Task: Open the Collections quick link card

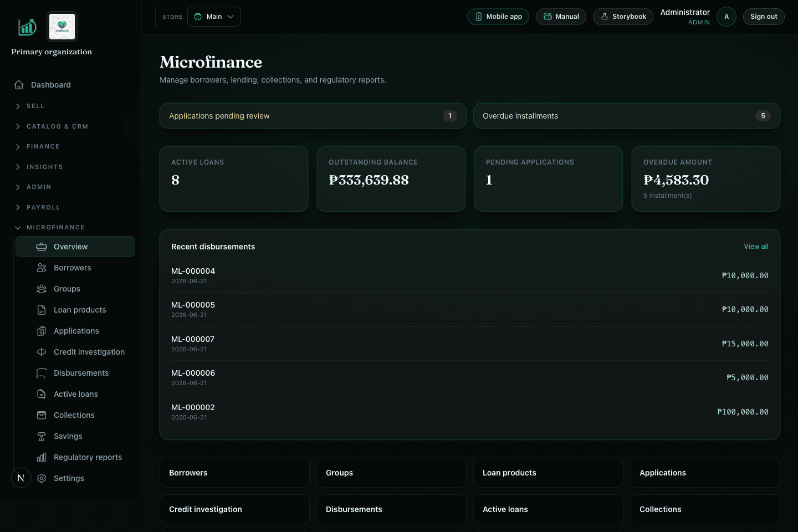Action: point(705,509)
